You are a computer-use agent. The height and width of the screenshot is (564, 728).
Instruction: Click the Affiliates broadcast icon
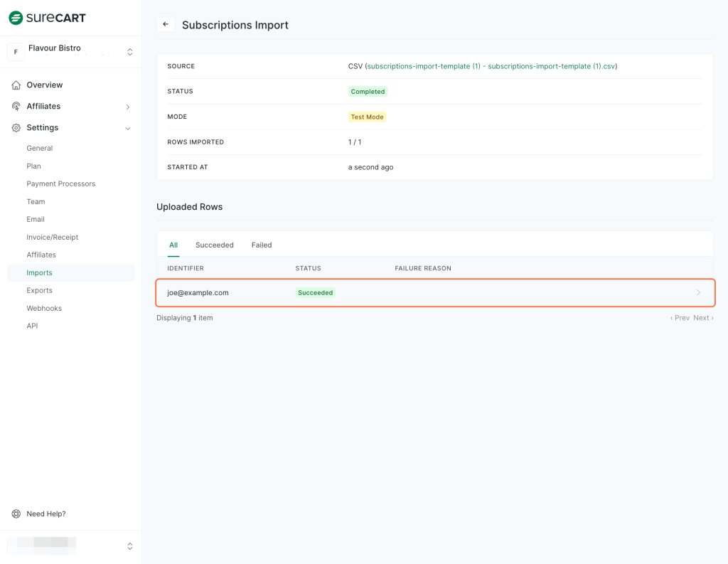point(16,107)
